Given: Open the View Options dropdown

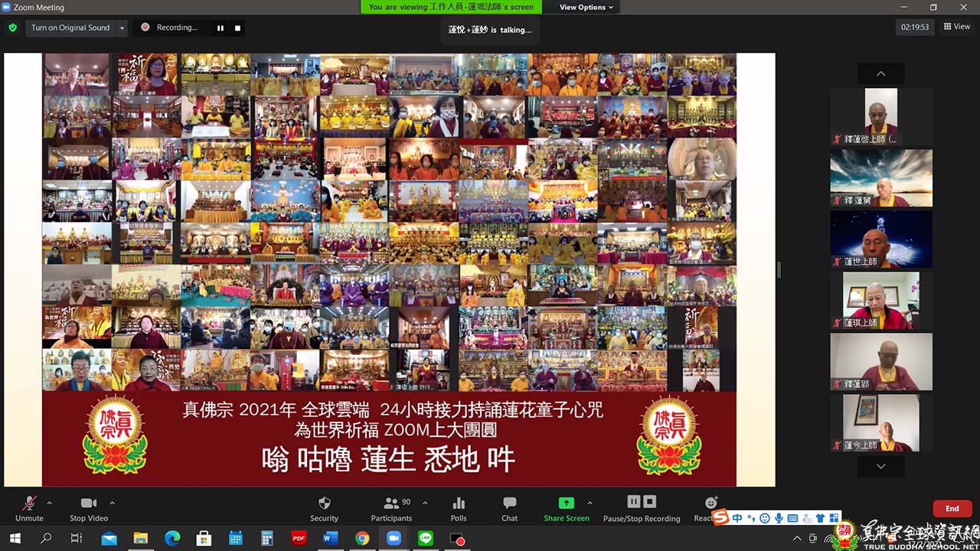Looking at the screenshot, I should click(x=586, y=7).
